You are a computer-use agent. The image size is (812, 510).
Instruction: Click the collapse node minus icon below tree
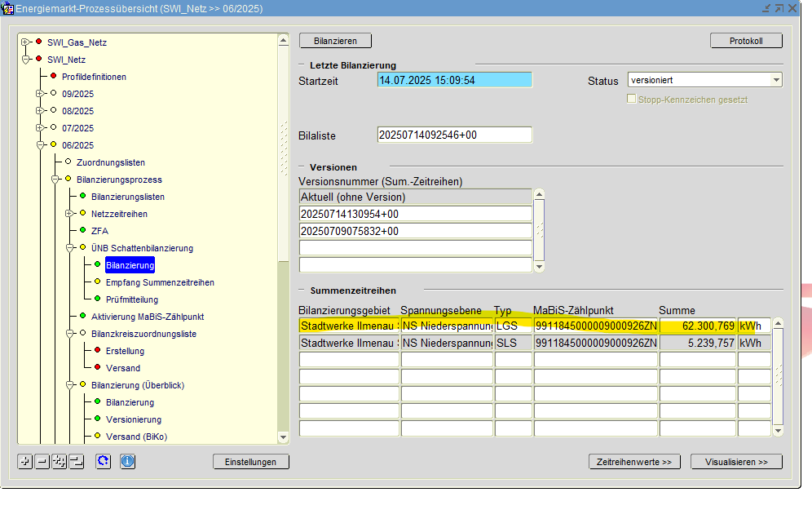coord(42,462)
